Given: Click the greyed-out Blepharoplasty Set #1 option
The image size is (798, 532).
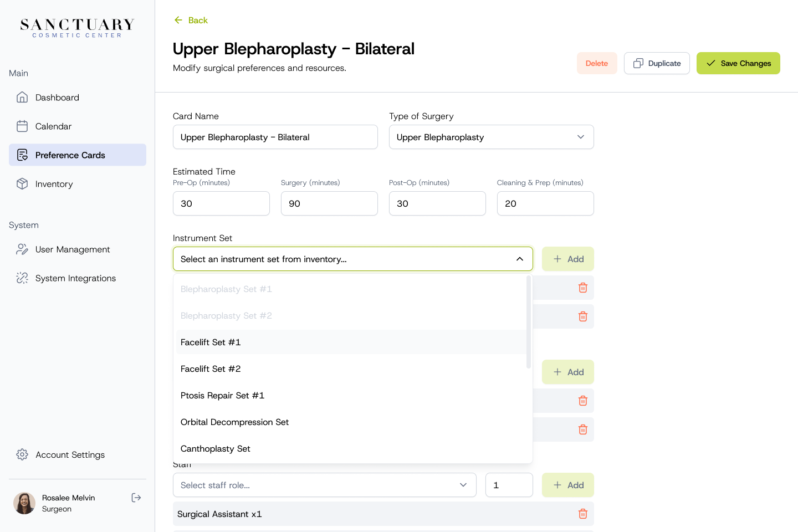Looking at the screenshot, I should [351, 289].
